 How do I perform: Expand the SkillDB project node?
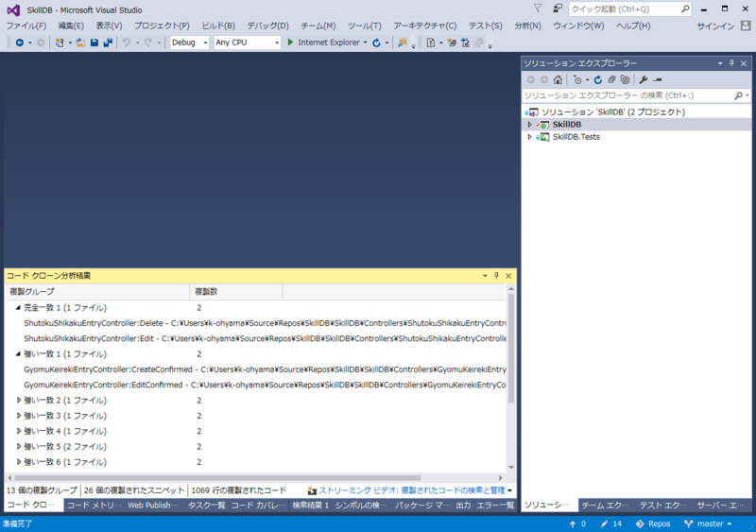coord(529,125)
